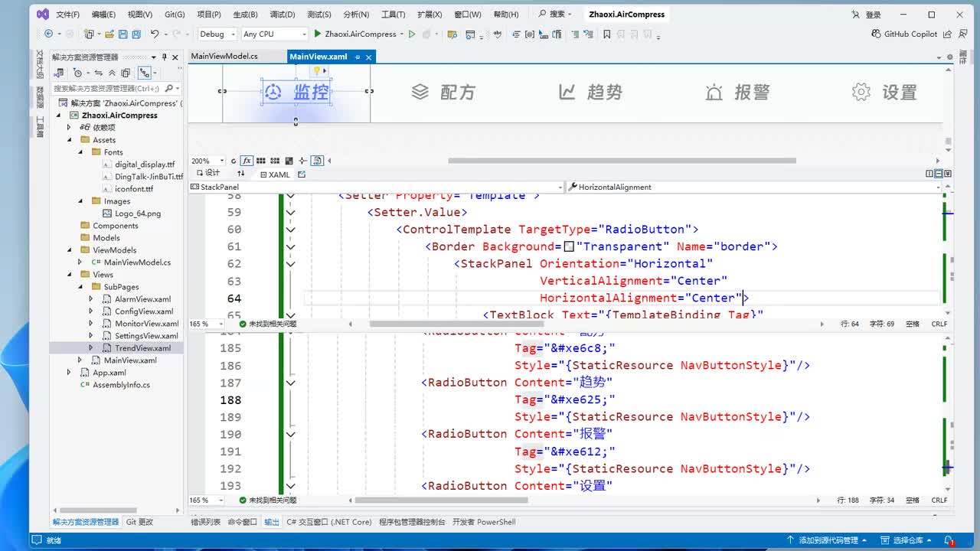Toggle artboard background icon in designer
Image resolution: width=980 pixels, height=551 pixels.
click(289, 161)
